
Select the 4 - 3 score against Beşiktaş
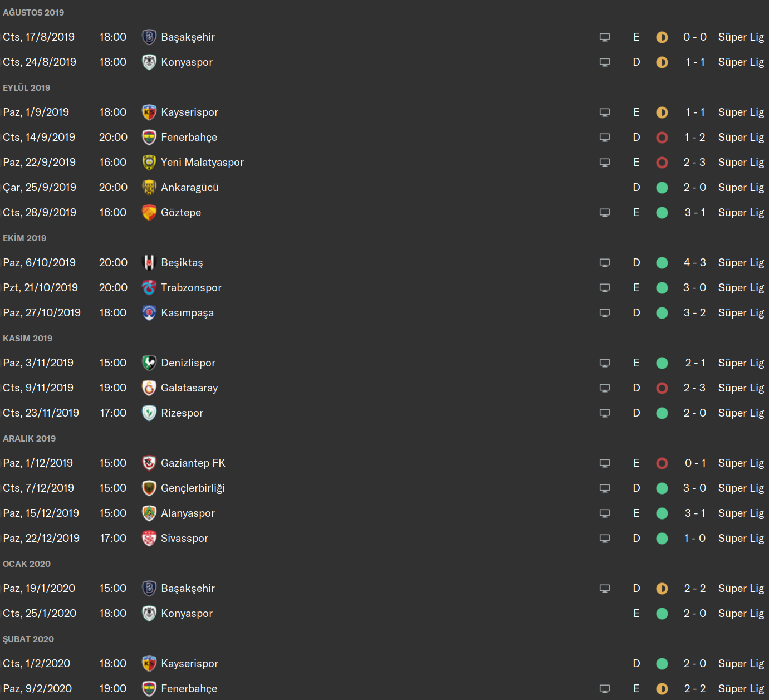[x=695, y=263]
